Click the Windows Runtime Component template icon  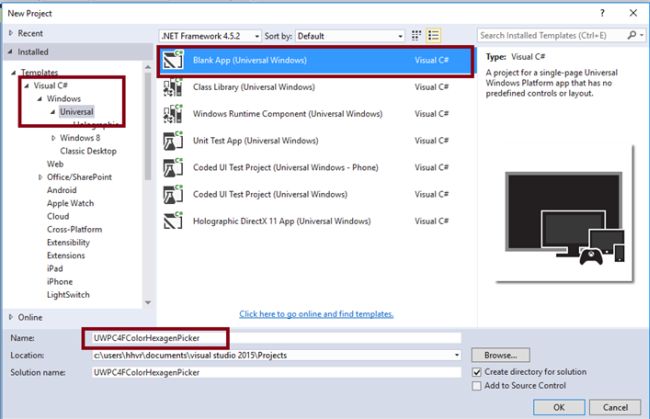pyautogui.click(x=172, y=114)
